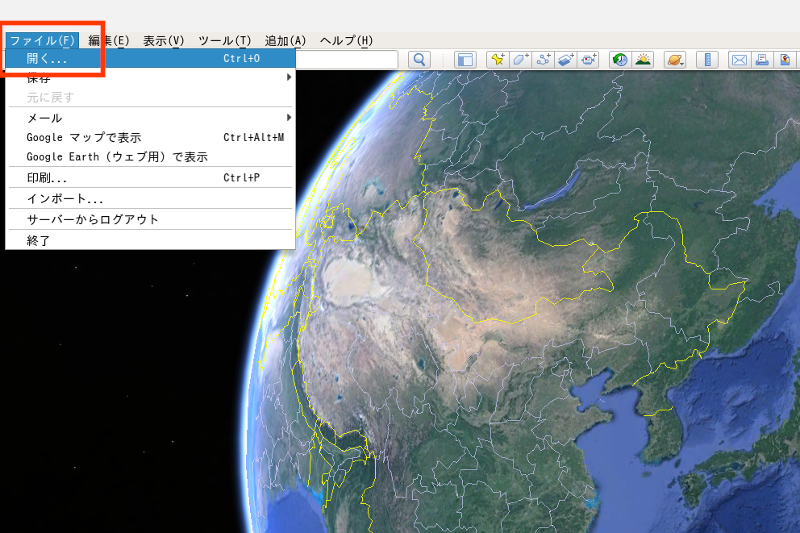Viewport: 800px width, 533px height.
Task: Click the magnifier search button
Action: pos(419,60)
